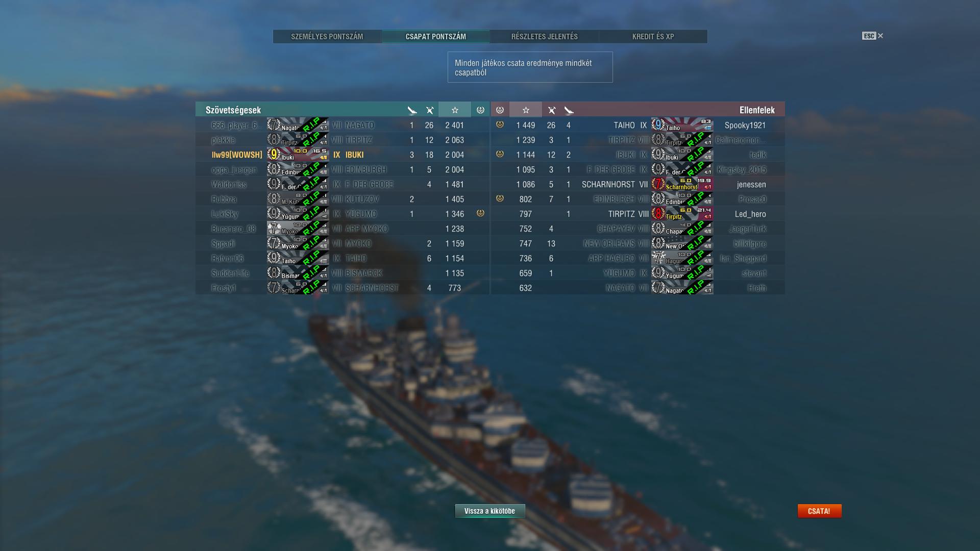Click Spooky1921's achievement medal
This screenshot has width=980, height=551.
tap(500, 124)
